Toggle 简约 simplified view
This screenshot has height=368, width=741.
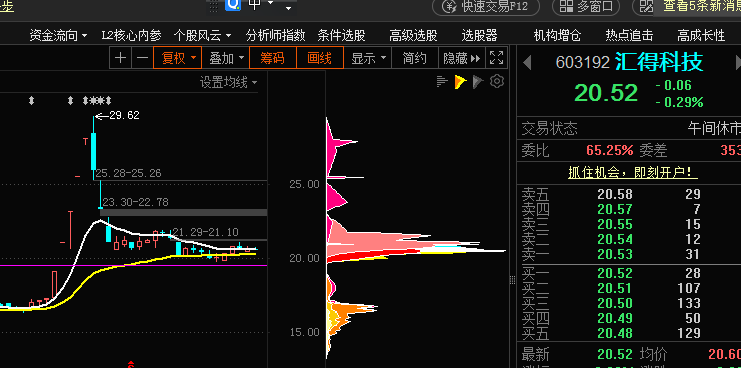coord(415,58)
